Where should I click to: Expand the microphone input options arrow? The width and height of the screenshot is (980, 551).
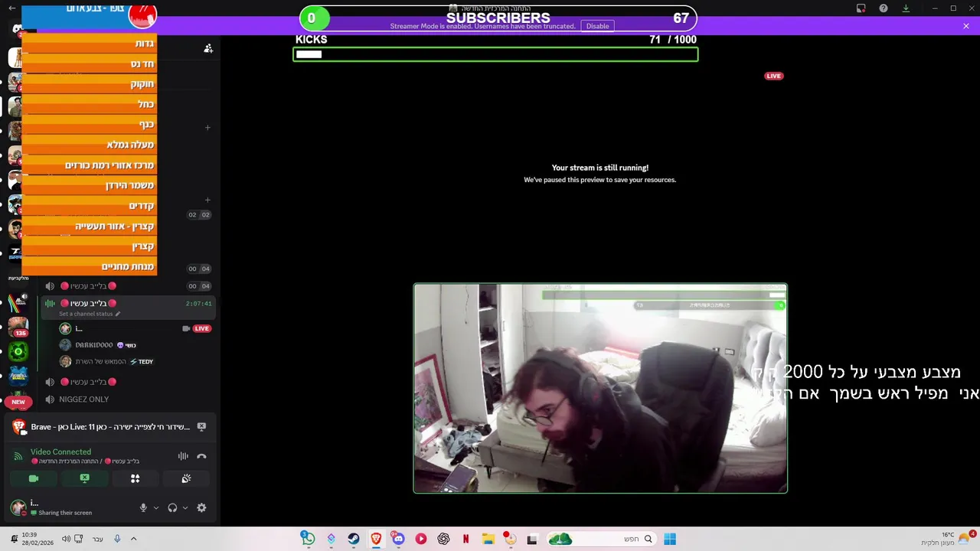coord(155,507)
